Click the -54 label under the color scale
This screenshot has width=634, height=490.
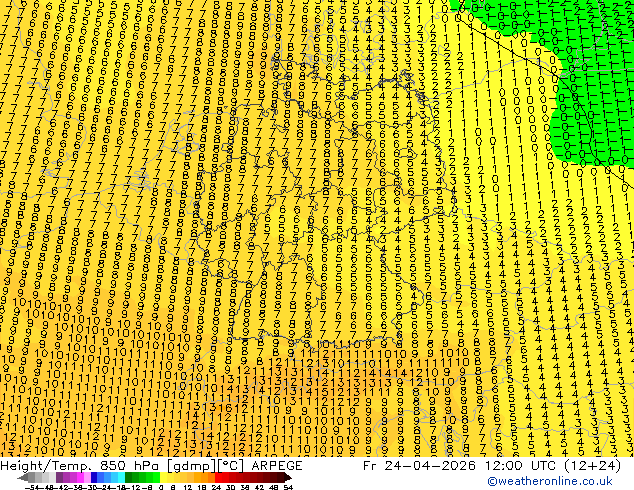(32, 488)
